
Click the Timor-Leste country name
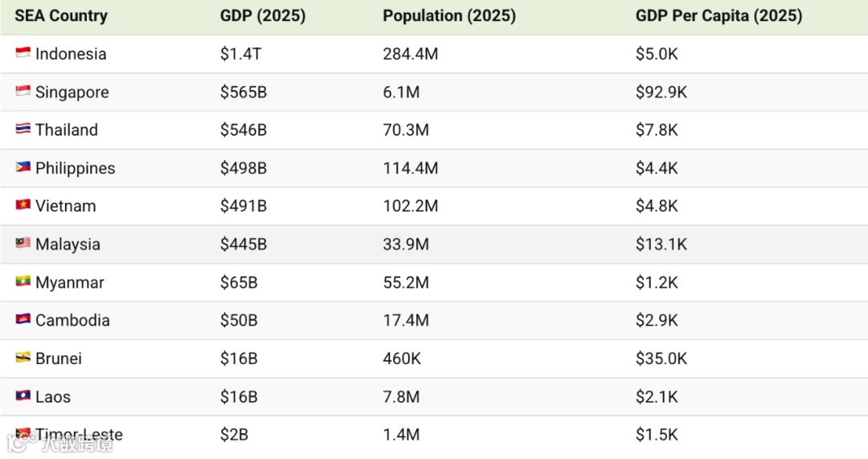coord(79,435)
